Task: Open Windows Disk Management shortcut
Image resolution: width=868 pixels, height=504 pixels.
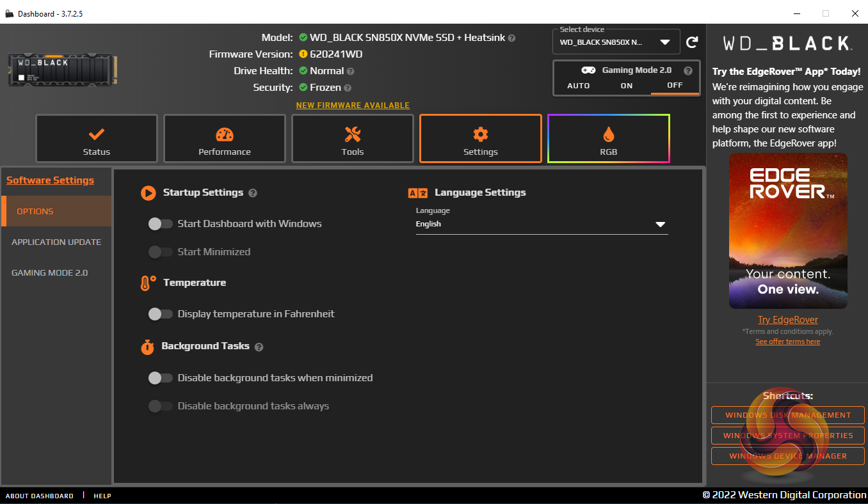Action: pos(787,415)
